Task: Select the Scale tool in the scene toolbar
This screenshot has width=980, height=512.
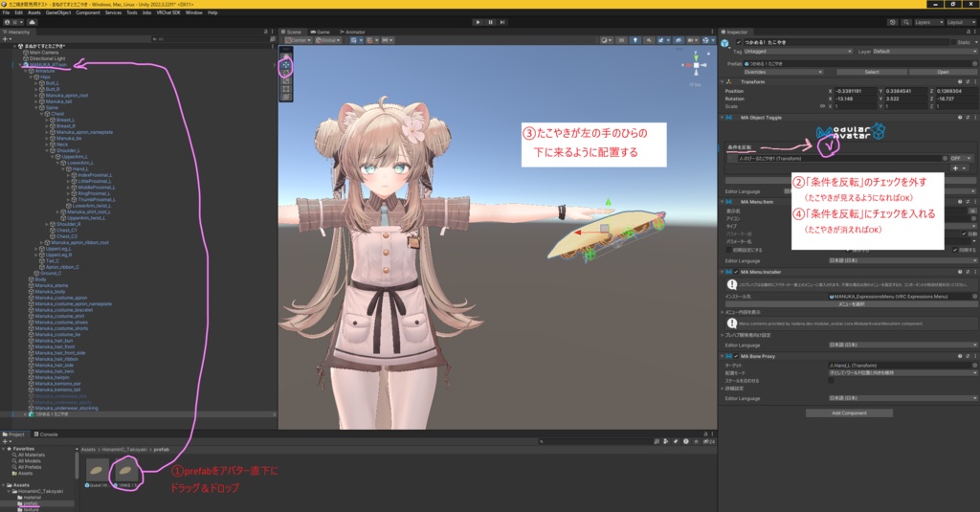Action: pyautogui.click(x=286, y=80)
